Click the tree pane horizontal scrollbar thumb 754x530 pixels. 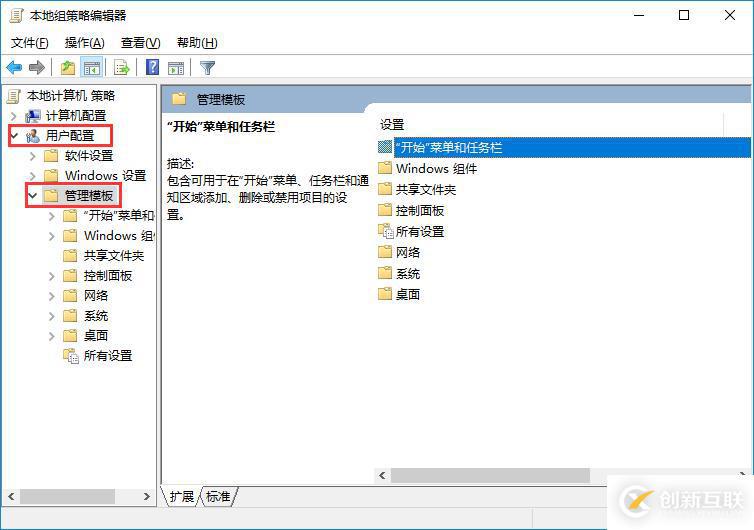[67, 496]
